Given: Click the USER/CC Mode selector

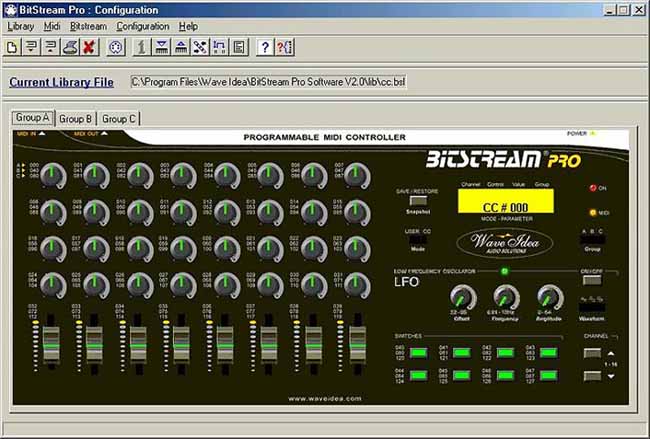Looking at the screenshot, I should pyautogui.click(x=418, y=240).
